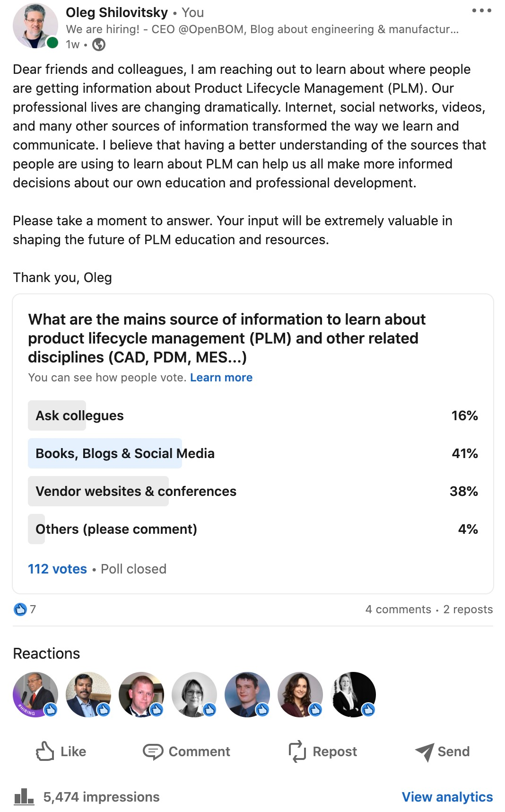
Task: Open View analytics
Action: pyautogui.click(x=447, y=797)
